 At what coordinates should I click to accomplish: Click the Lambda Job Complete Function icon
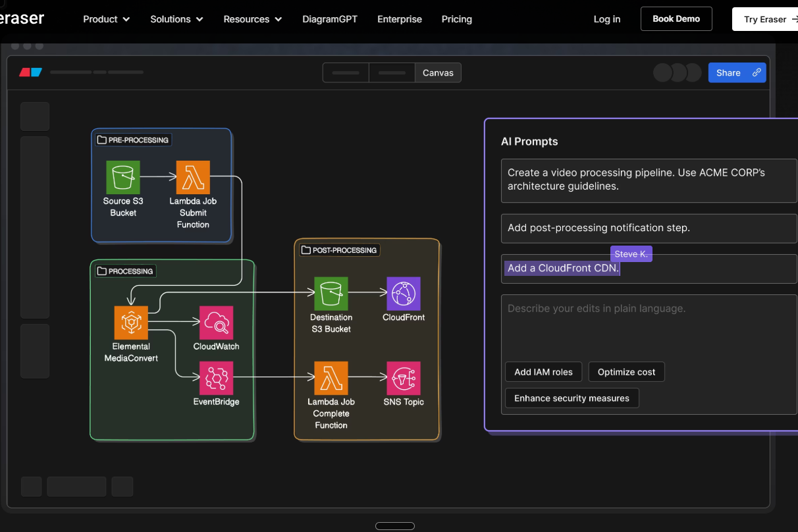coord(331,378)
